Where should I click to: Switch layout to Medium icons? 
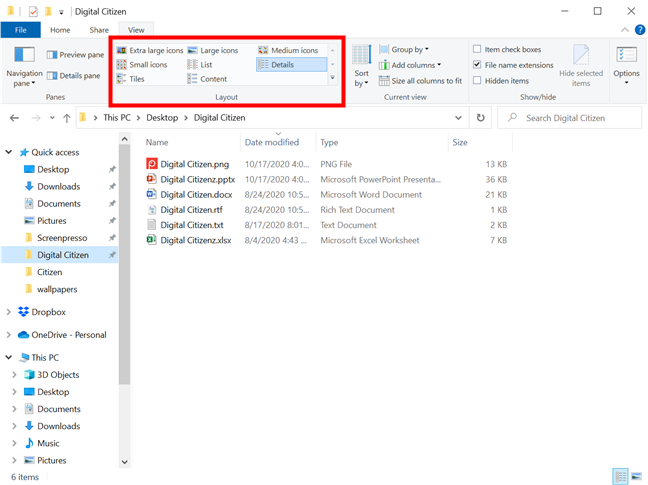(288, 50)
